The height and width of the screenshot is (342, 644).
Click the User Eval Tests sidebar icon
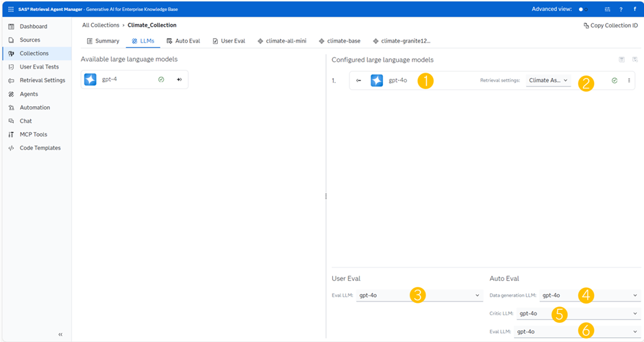(x=11, y=66)
